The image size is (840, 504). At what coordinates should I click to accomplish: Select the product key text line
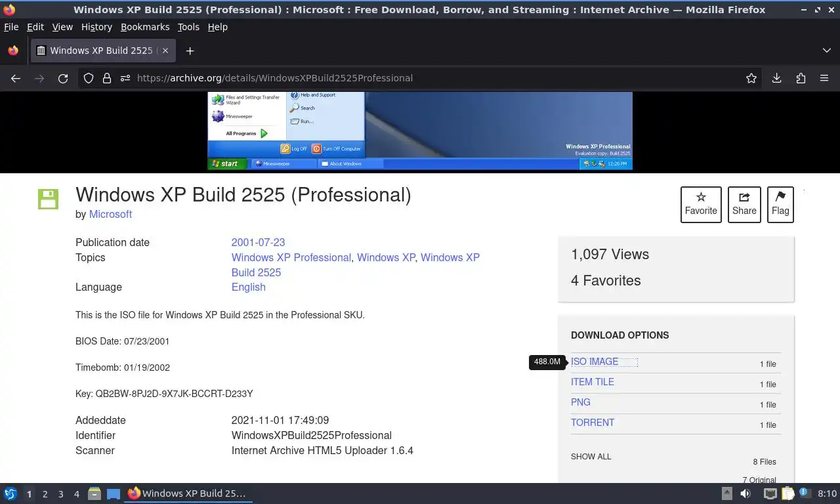164,394
